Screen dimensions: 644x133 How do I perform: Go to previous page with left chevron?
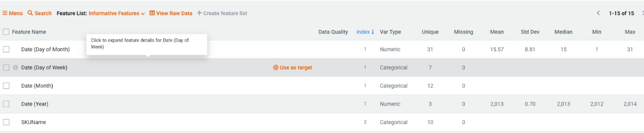598,13
